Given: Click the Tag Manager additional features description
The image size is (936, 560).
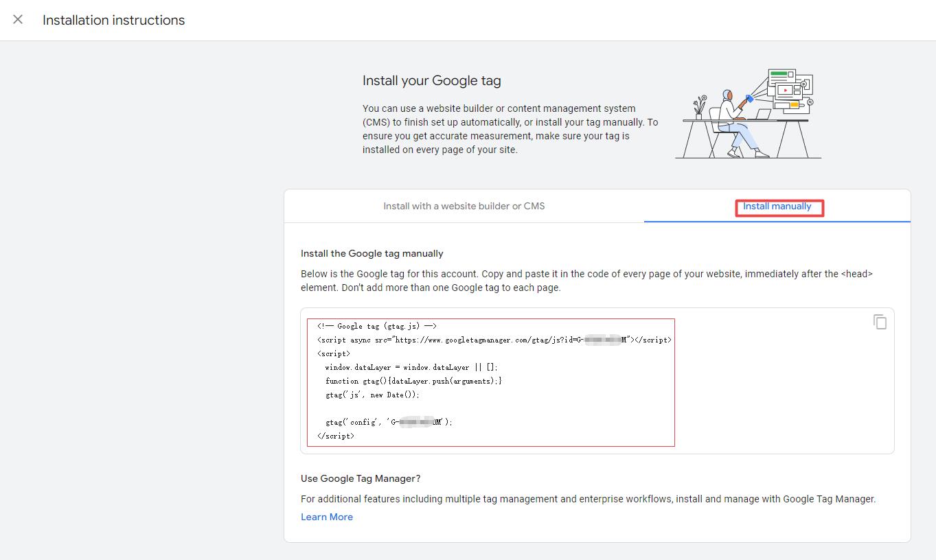Looking at the screenshot, I should point(589,499).
